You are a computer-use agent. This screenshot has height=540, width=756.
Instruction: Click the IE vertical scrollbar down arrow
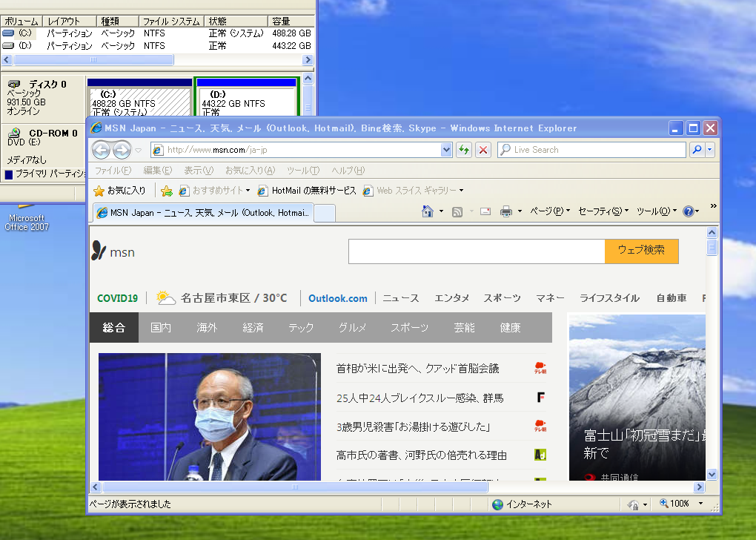click(x=712, y=475)
